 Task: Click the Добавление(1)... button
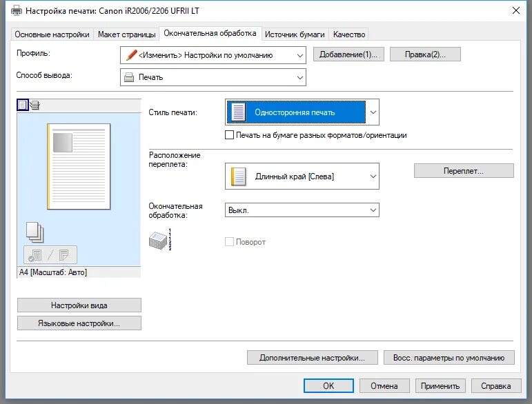(348, 54)
